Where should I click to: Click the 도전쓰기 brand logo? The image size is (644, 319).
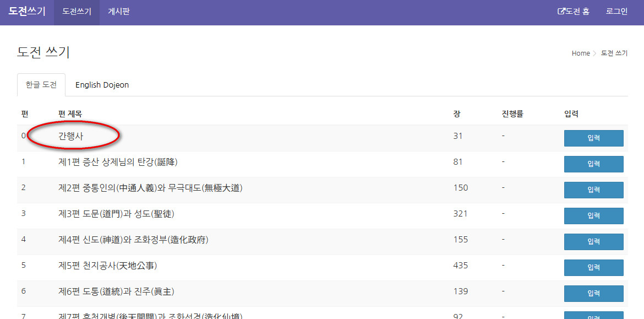pos(27,12)
